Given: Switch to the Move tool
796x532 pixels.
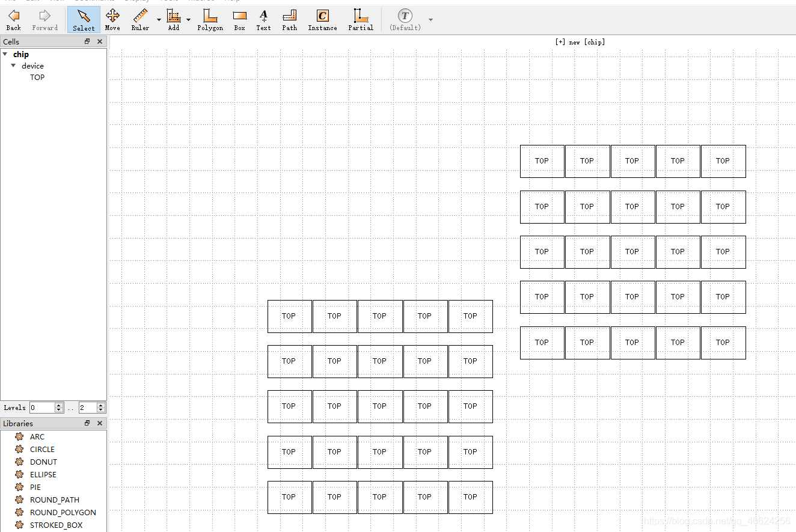Looking at the screenshot, I should [x=112, y=20].
